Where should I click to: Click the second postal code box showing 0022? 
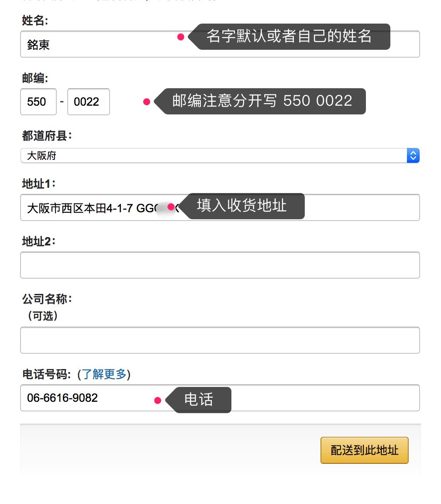(88, 102)
